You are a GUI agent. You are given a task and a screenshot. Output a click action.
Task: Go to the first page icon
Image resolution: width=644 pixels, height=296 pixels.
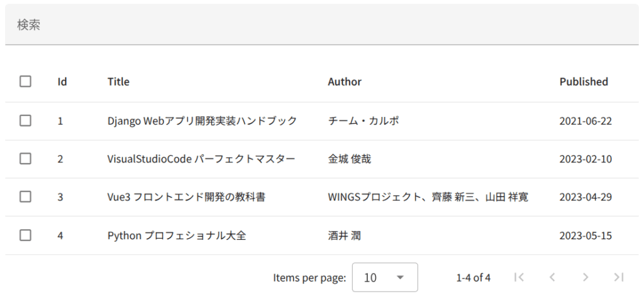[x=519, y=277]
